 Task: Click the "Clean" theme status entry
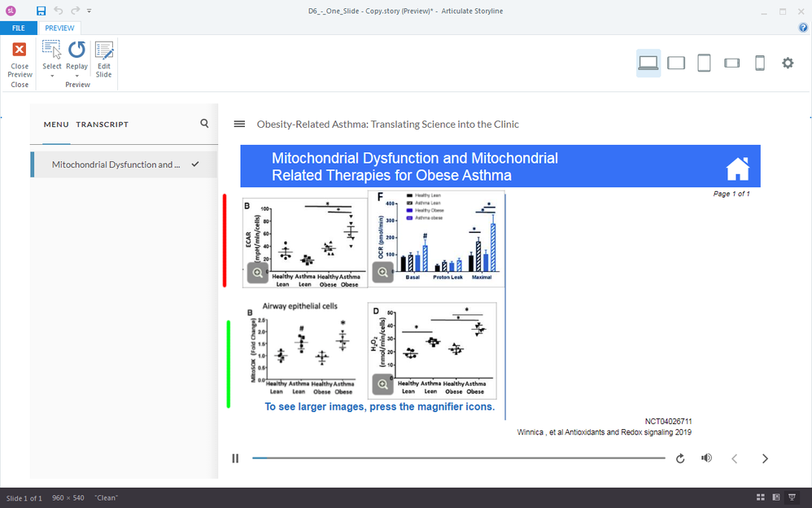pos(106,497)
